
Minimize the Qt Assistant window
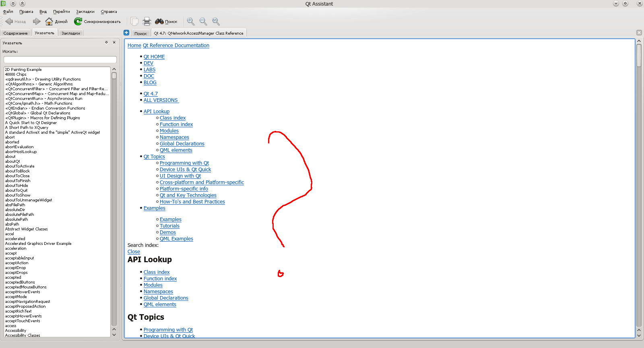tap(616, 3)
